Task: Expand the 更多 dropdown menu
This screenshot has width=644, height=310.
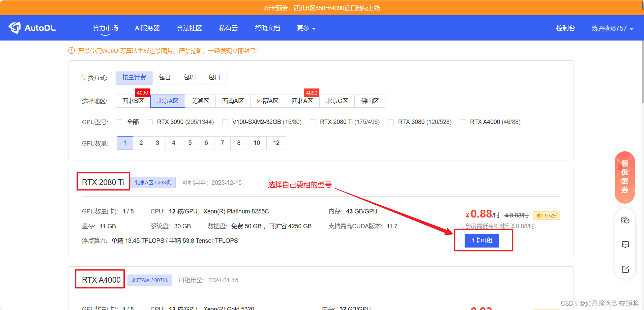Action: (x=306, y=28)
